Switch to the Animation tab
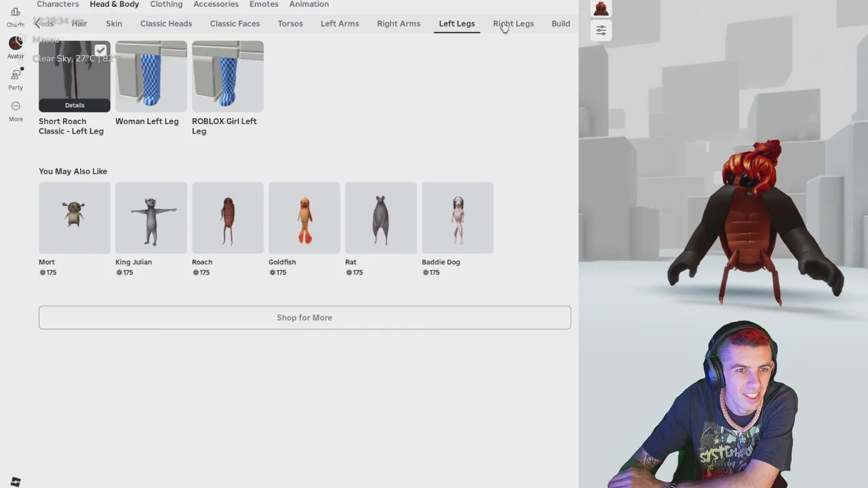This screenshot has height=488, width=868. pos(309,4)
